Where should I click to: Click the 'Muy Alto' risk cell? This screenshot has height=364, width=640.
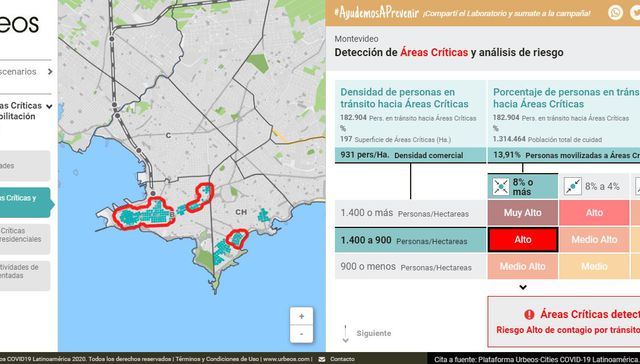point(522,213)
